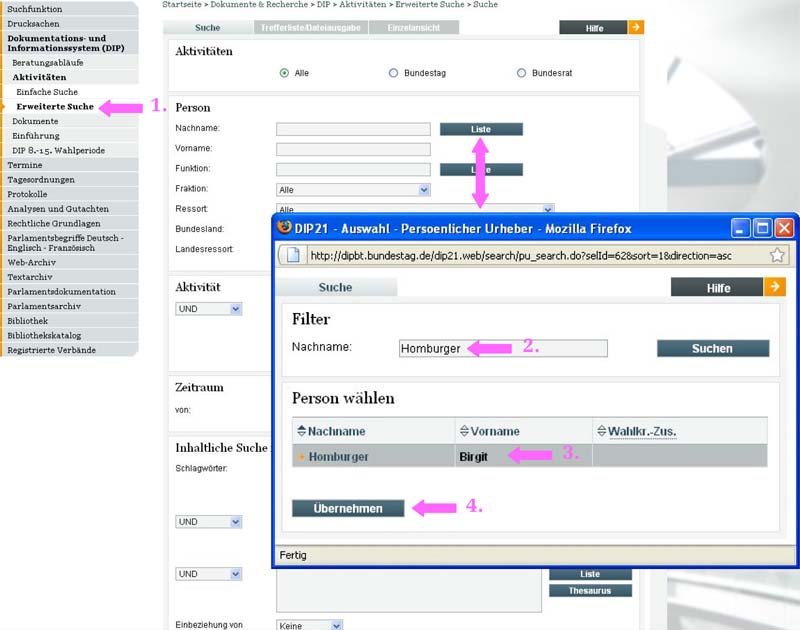Open the Fraktion dropdown
800x630 pixels.
424,189
